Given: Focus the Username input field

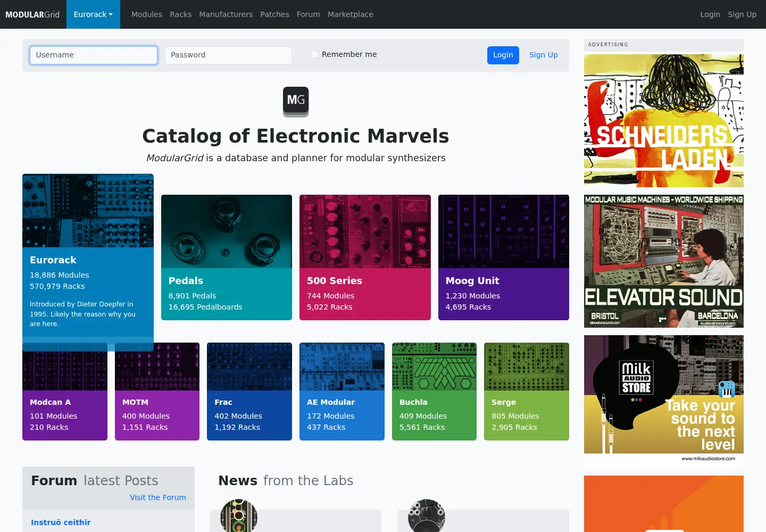Looking at the screenshot, I should click(x=94, y=55).
